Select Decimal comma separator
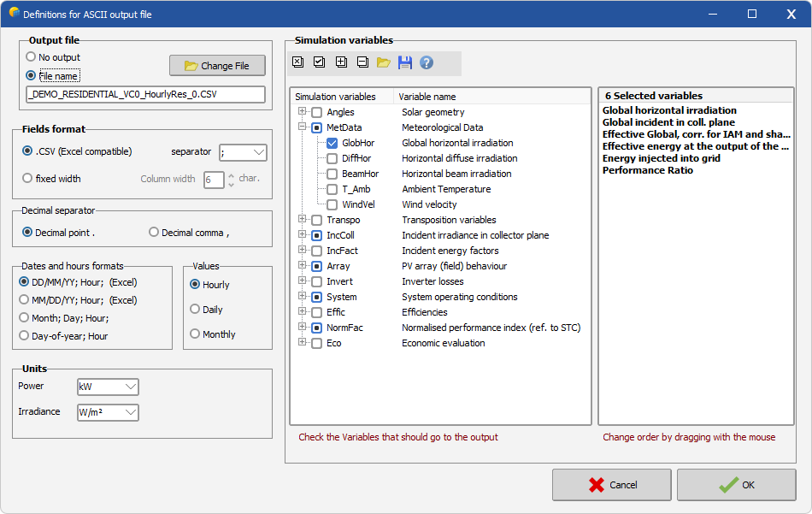The image size is (812, 514). 154,232
